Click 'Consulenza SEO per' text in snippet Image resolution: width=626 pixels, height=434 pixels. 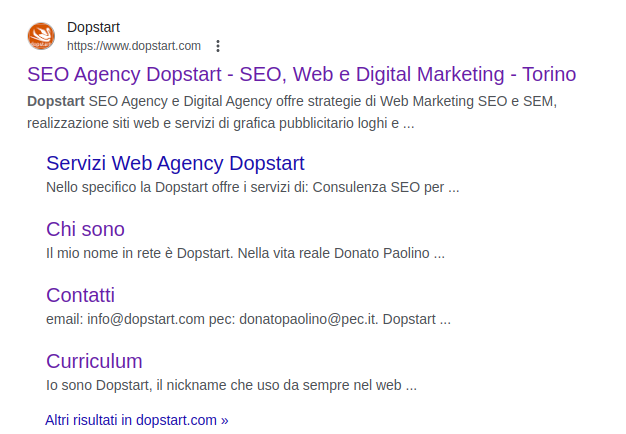pos(378,187)
